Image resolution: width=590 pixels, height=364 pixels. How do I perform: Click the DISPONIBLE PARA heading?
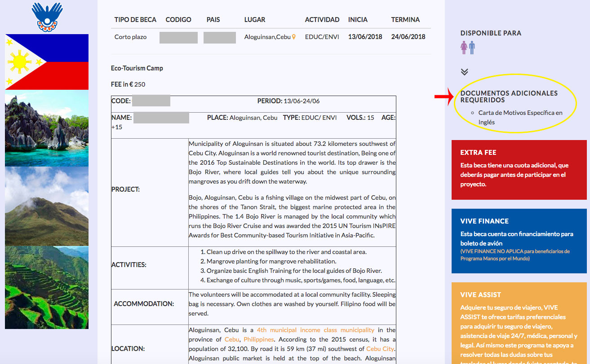(x=491, y=33)
